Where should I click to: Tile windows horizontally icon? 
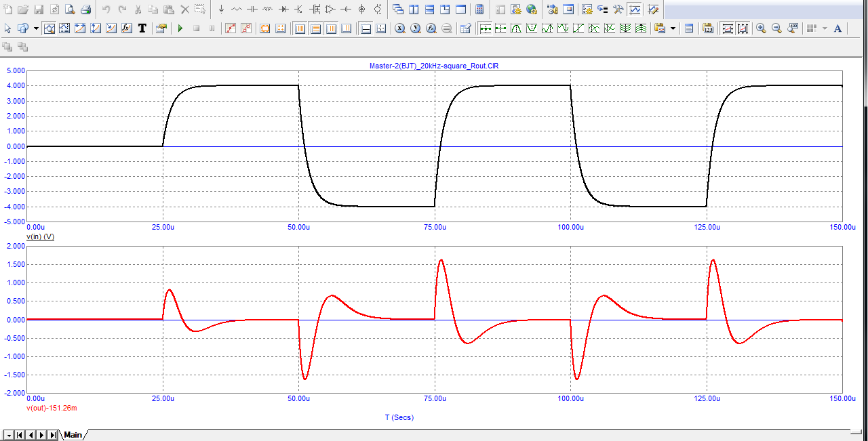(x=429, y=9)
